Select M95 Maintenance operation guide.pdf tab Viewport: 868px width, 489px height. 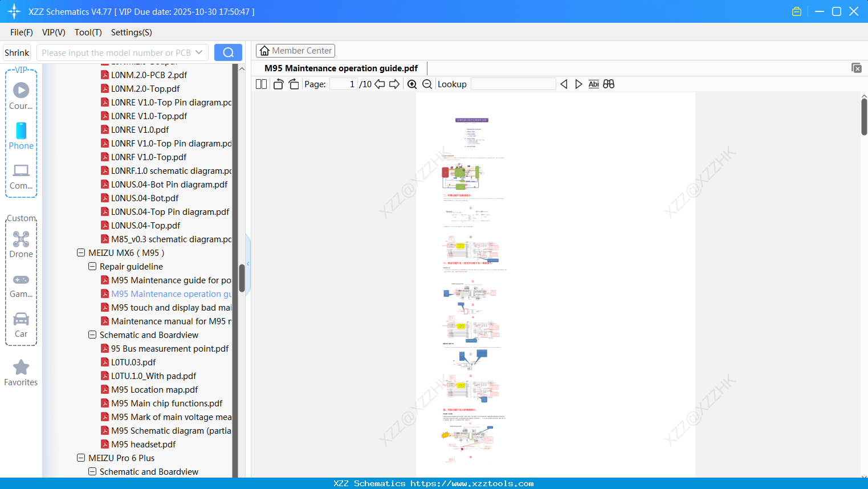pos(341,68)
